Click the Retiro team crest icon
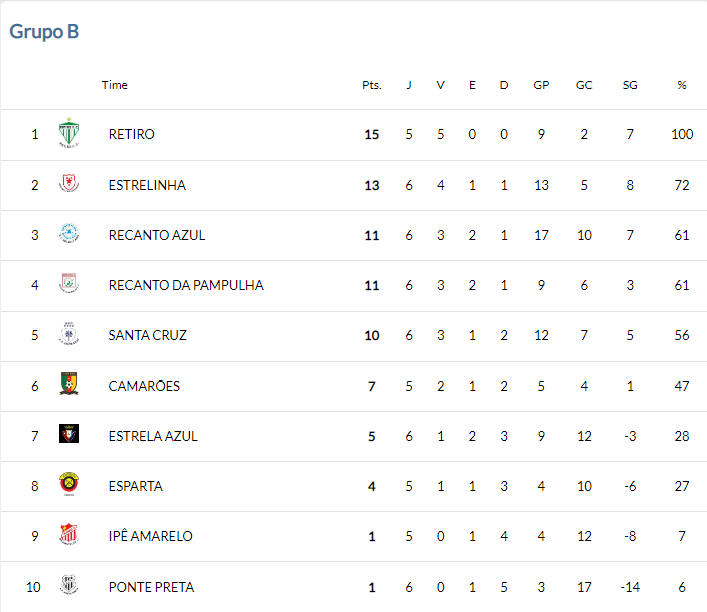This screenshot has height=612, width=707. 69,133
